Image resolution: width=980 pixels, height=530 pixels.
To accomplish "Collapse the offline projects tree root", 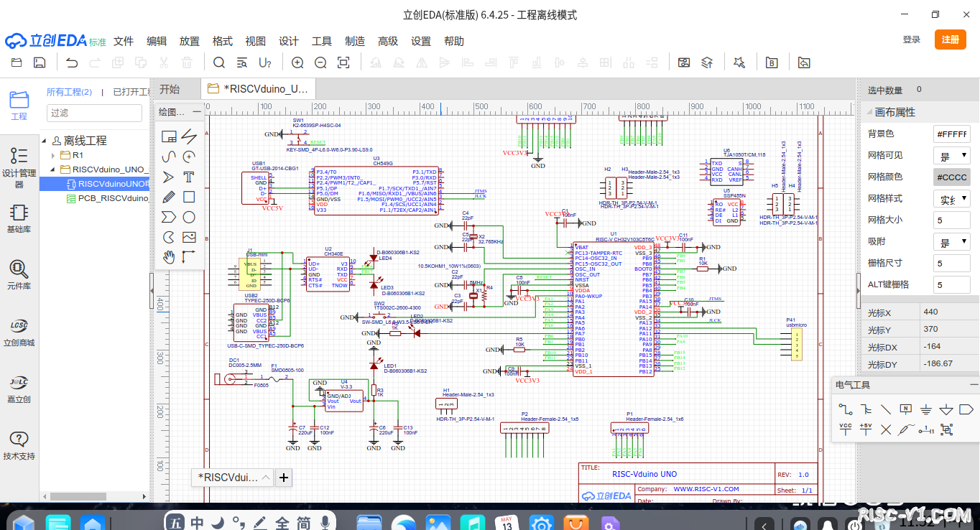I will (x=44, y=141).
